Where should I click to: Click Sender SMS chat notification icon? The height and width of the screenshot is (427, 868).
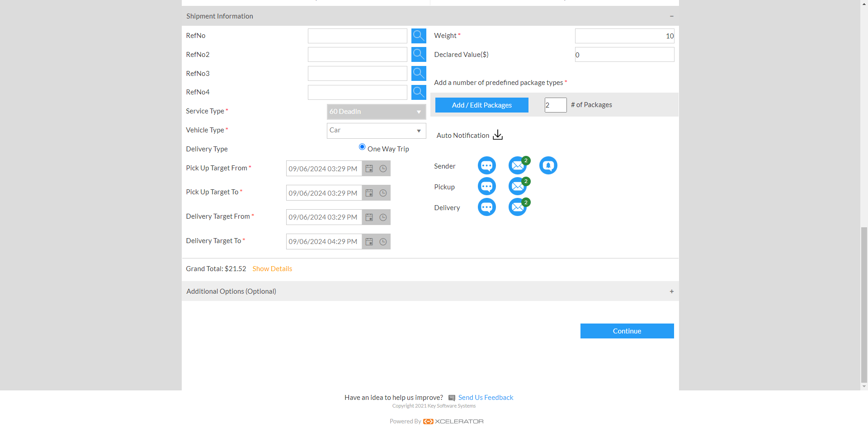click(x=487, y=165)
